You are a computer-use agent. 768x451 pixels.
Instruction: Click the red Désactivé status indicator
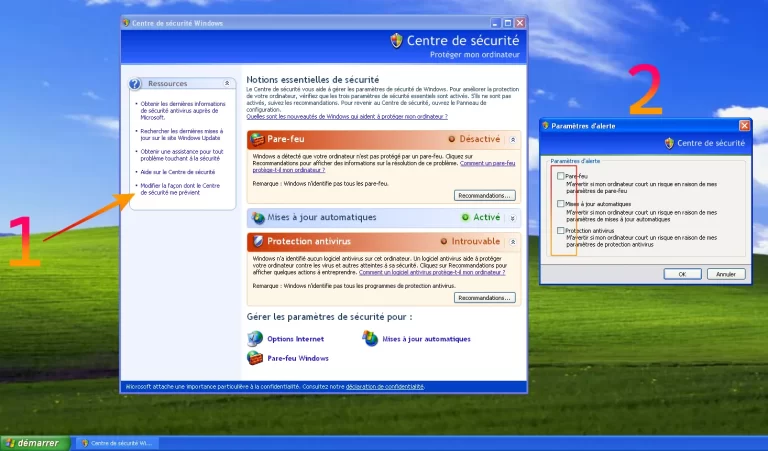[x=452, y=139]
